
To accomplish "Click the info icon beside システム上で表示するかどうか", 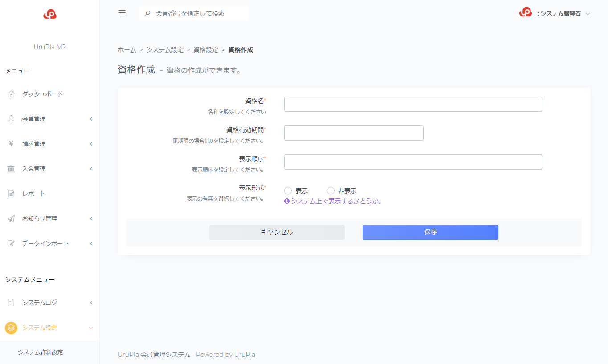I will [x=287, y=201].
